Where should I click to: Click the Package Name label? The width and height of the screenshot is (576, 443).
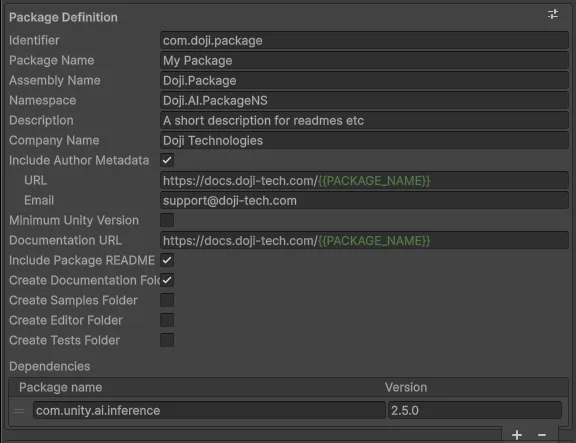tap(51, 60)
